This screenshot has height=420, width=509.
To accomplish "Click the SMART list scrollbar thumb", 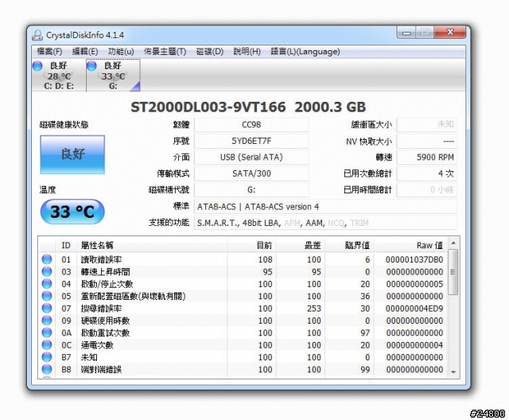I will coord(453,272).
